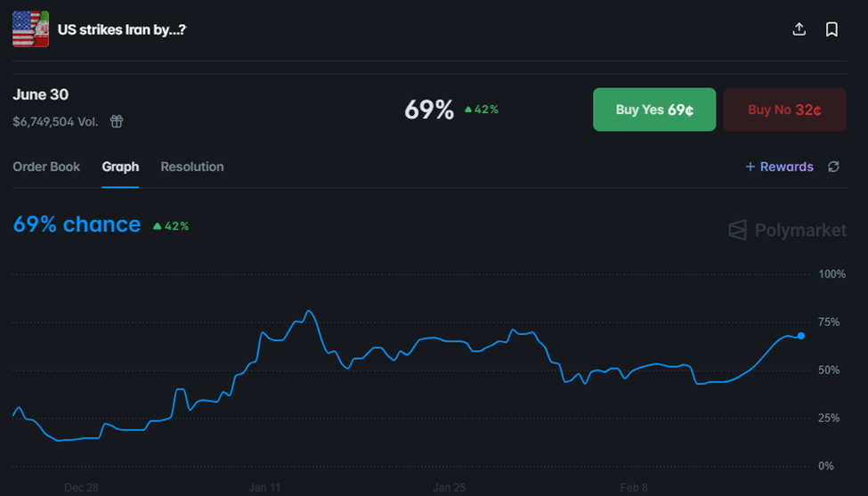Click the Jan 11 date label on chart axis
Screen dimensions: 868x496
pos(264,487)
